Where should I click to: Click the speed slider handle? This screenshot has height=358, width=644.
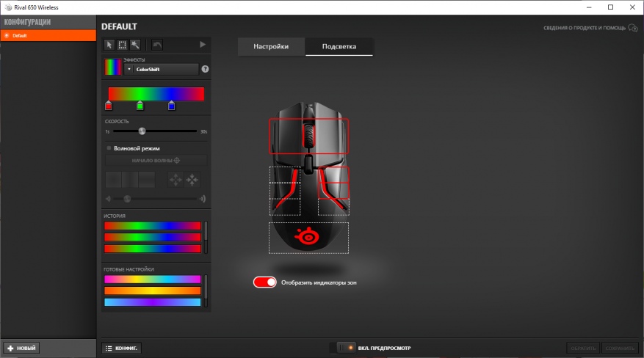(x=142, y=131)
